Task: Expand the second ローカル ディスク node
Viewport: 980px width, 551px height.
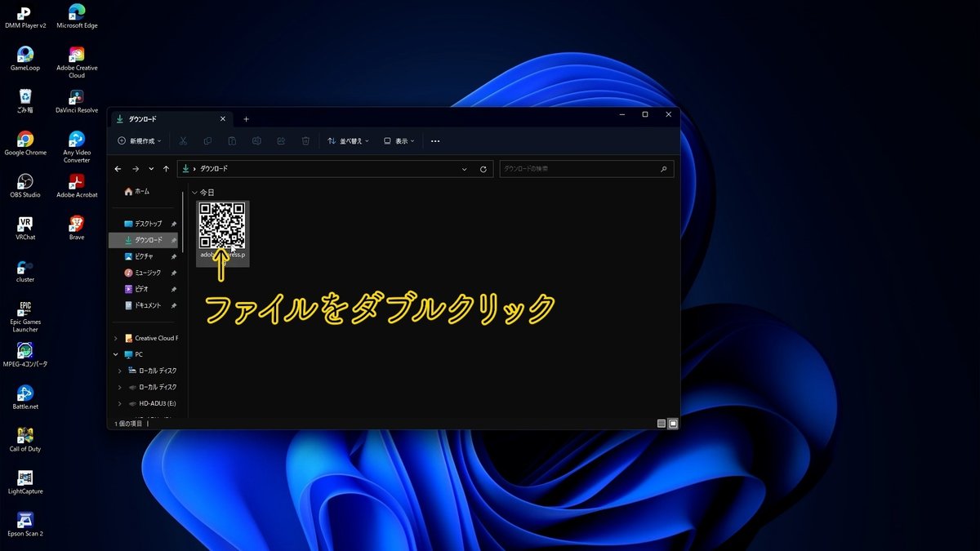Action: click(120, 387)
